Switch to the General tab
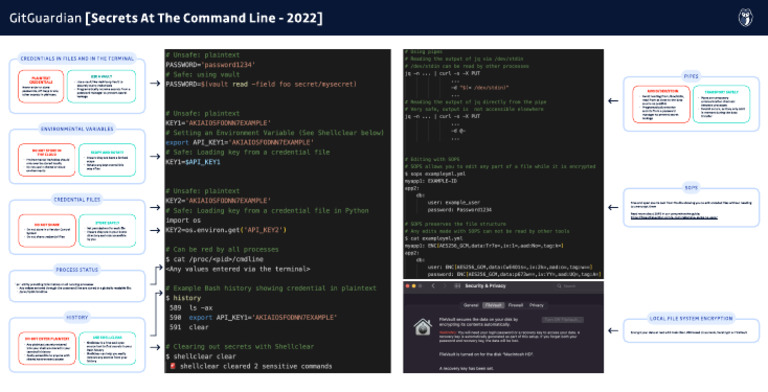This screenshot has width=768, height=392. [471, 305]
